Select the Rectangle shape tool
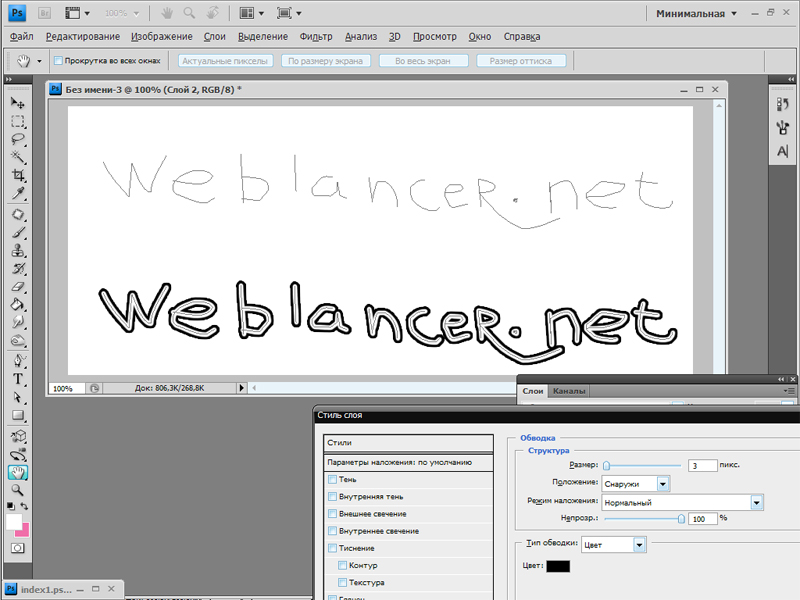This screenshot has width=800, height=600. tap(18, 415)
